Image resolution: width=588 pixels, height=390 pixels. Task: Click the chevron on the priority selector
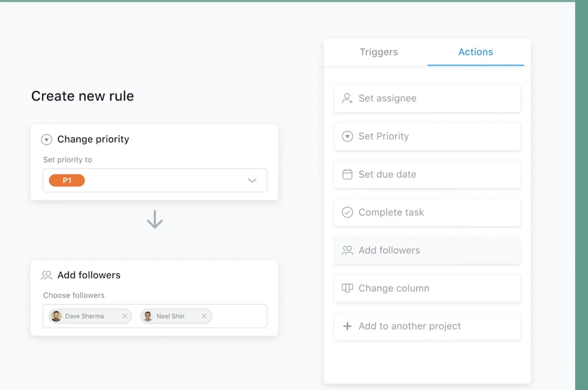tap(252, 180)
